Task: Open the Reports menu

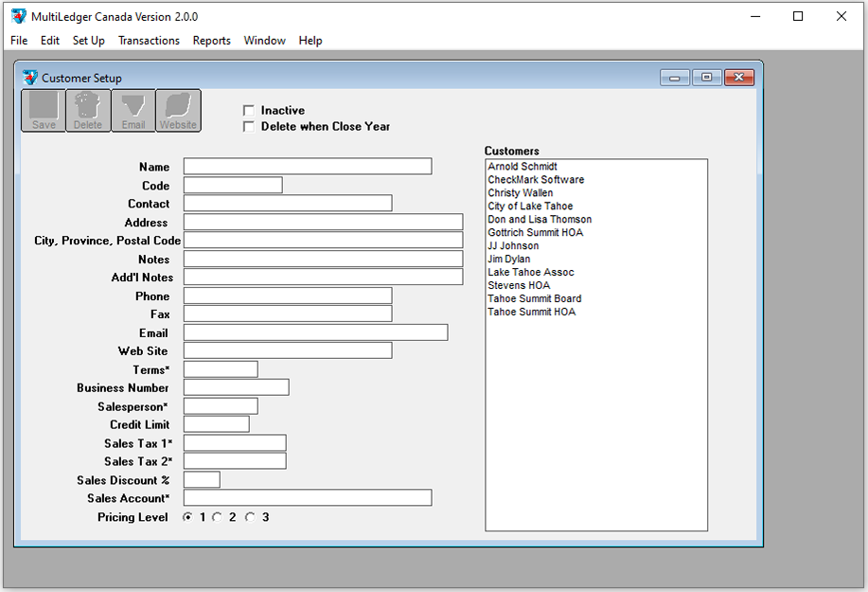Action: point(211,41)
